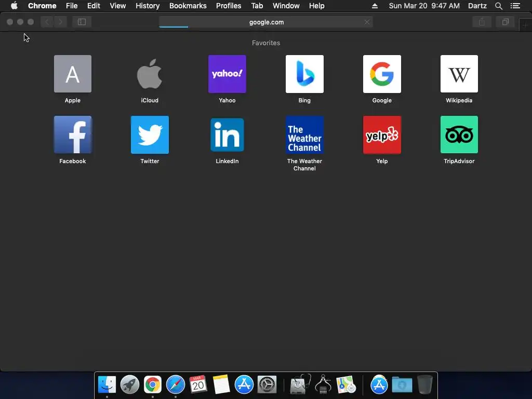This screenshot has width=532, height=399.
Task: Open the Yelp favorite tile
Action: (382, 135)
